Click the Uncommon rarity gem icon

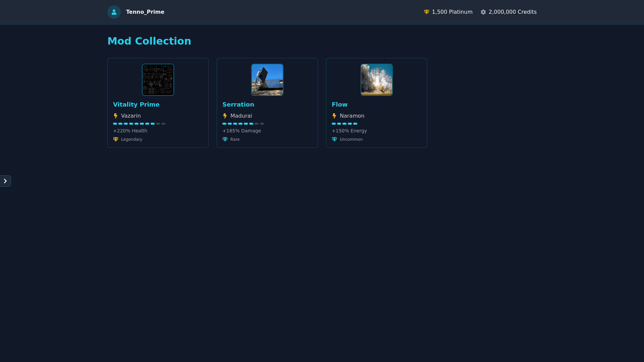point(334,139)
